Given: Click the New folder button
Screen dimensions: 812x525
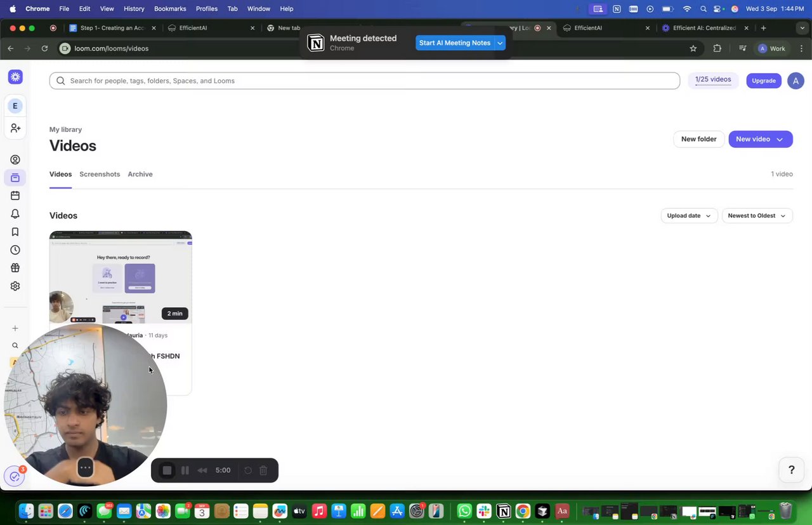Looking at the screenshot, I should pos(698,139).
